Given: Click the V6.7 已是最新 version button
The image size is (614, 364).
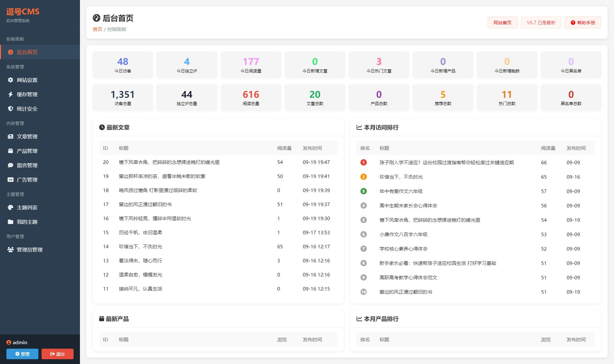Looking at the screenshot, I should pyautogui.click(x=541, y=23).
